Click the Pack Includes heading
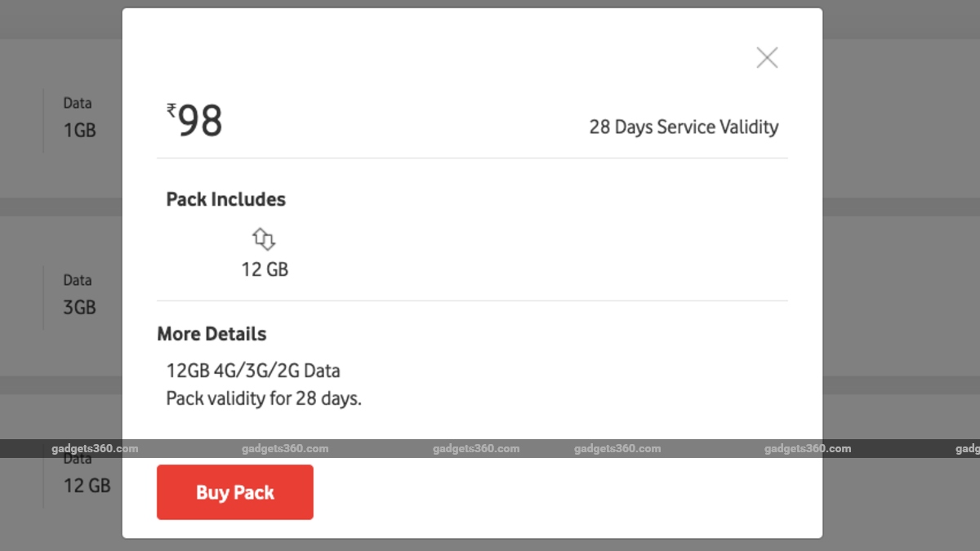 point(226,199)
